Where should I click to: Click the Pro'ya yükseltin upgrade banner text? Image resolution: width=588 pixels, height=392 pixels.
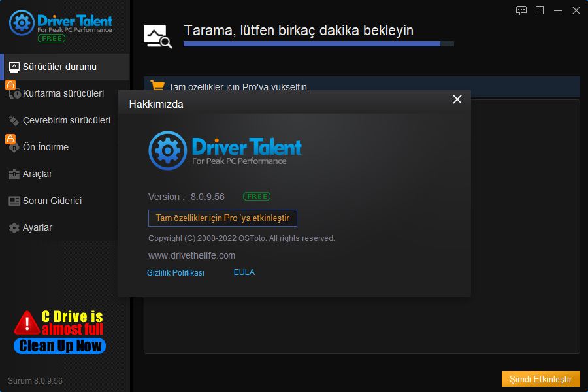click(x=239, y=87)
